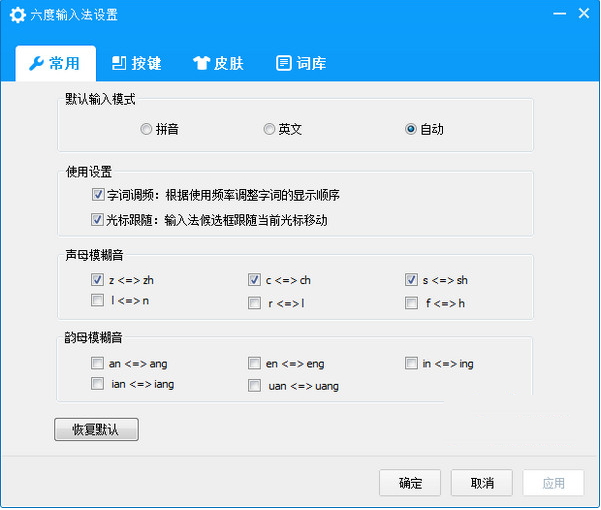This screenshot has height=510, width=601.
Task: Click the 取消 cancel button
Action: [x=482, y=483]
